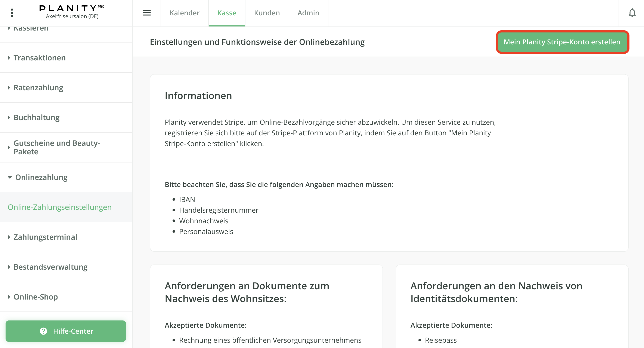Open the three-dot options menu
The height and width of the screenshot is (348, 644).
[x=12, y=13]
